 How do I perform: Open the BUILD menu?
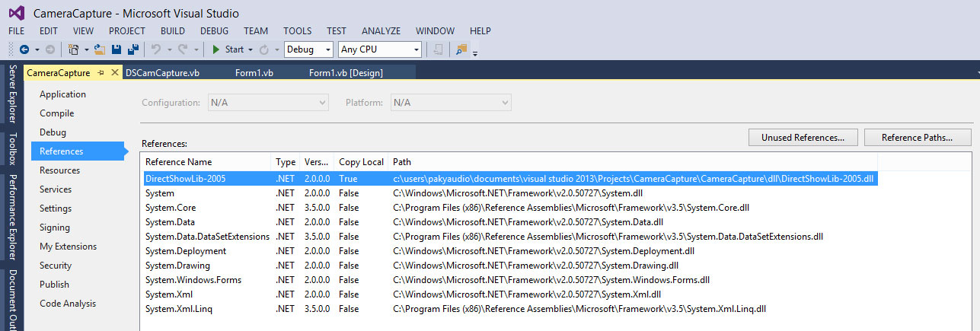coord(173,31)
